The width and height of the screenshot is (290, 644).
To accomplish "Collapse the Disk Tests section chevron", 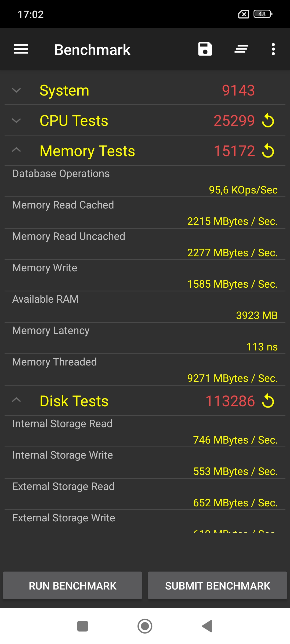I will coord(17,400).
